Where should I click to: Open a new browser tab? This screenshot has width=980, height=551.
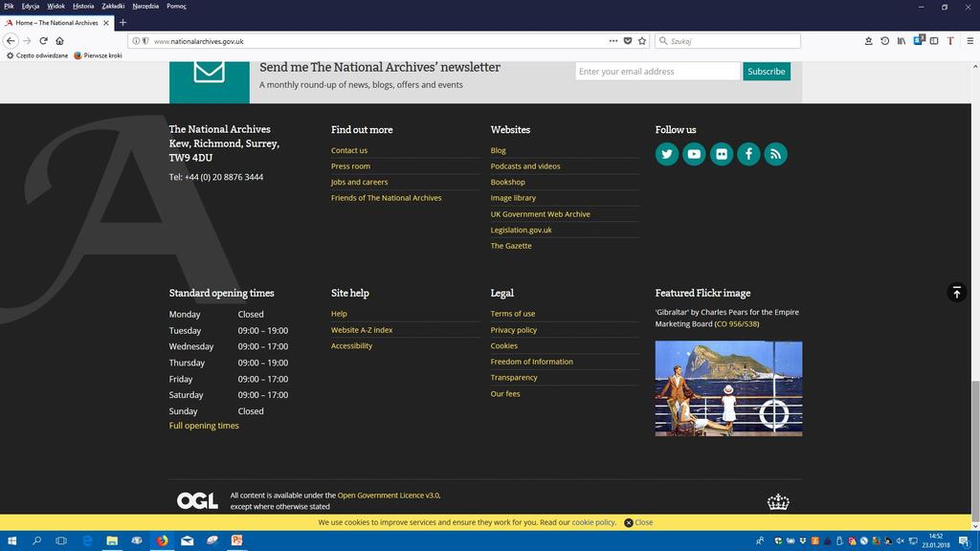(x=122, y=23)
